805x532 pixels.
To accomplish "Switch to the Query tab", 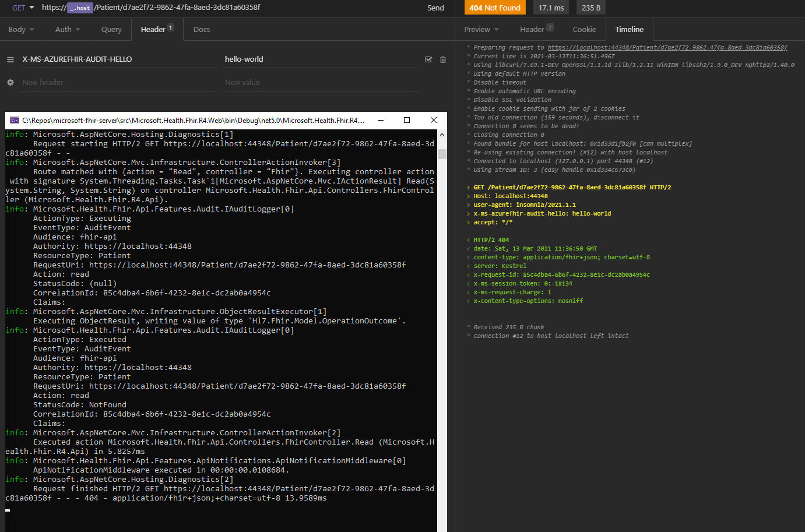I will [111, 29].
